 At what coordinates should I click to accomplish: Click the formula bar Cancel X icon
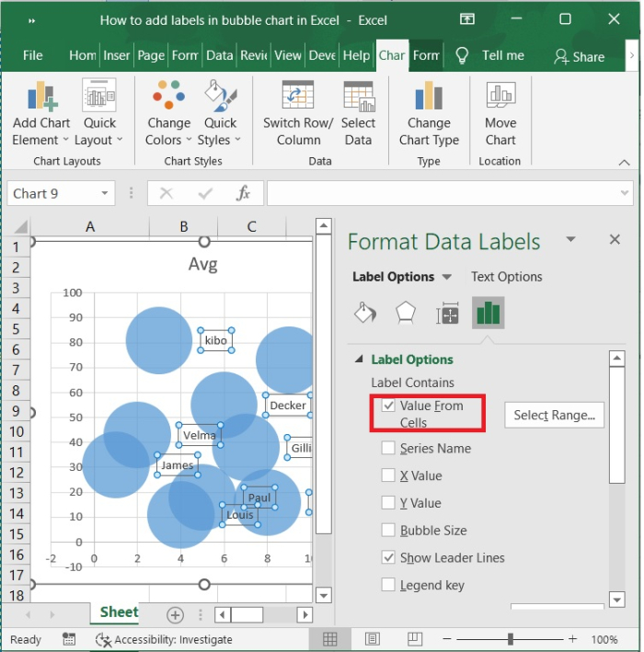(166, 193)
